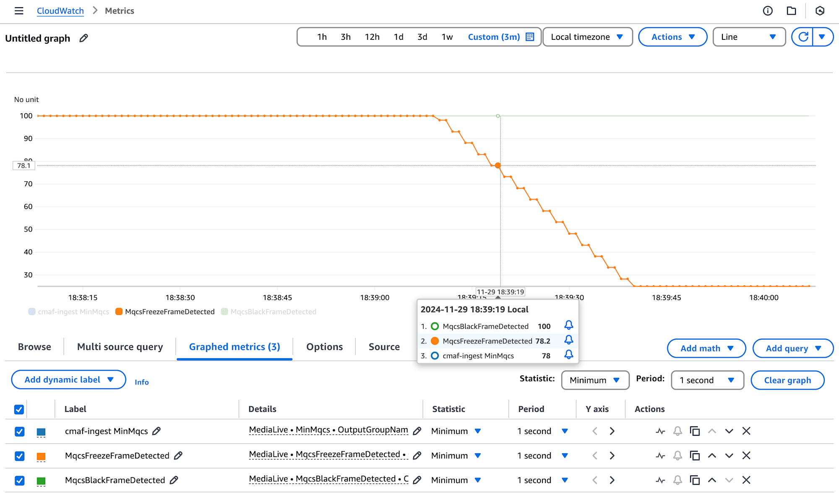Viewport: 839px width, 504px height.
Task: Move cmaf-ingest MinMqcs row down
Action: [729, 431]
